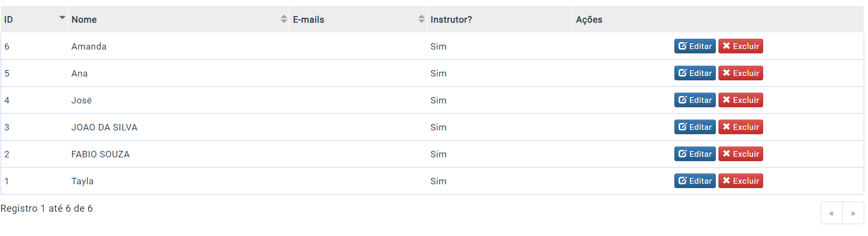868x236 pixels.
Task: Select the Amanda name cell
Action: 179,46
